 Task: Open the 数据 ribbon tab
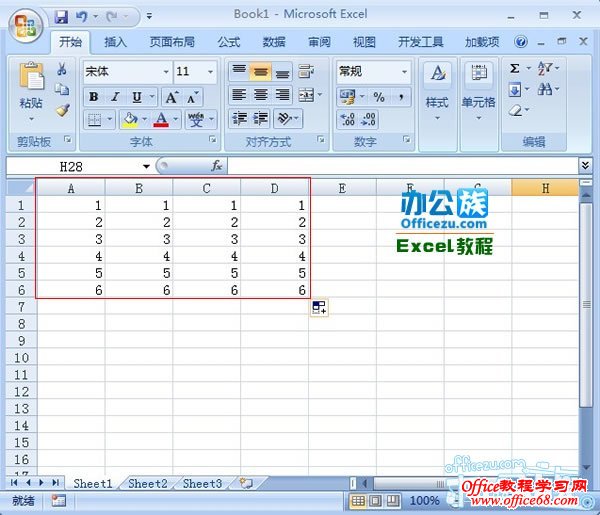coord(274,42)
